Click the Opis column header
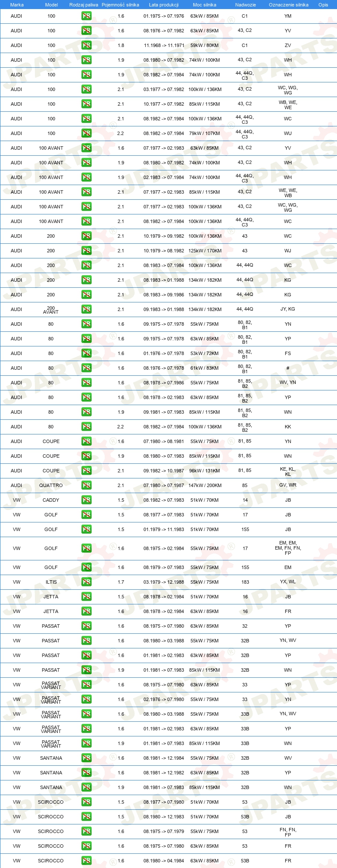The height and width of the screenshot is (868, 337). tap(323, 5)
